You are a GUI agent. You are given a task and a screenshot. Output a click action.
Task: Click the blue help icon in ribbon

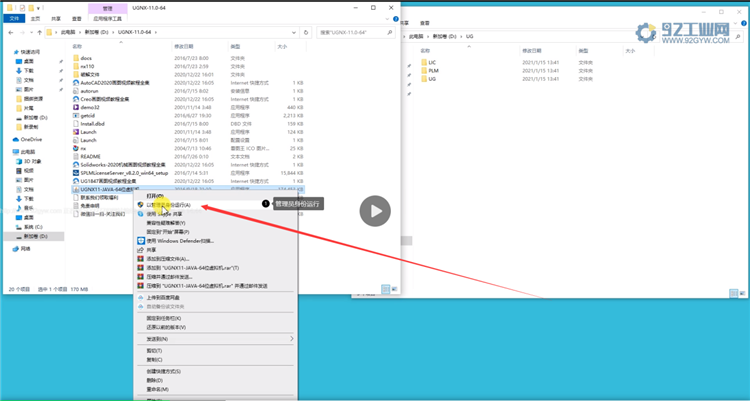[396, 19]
